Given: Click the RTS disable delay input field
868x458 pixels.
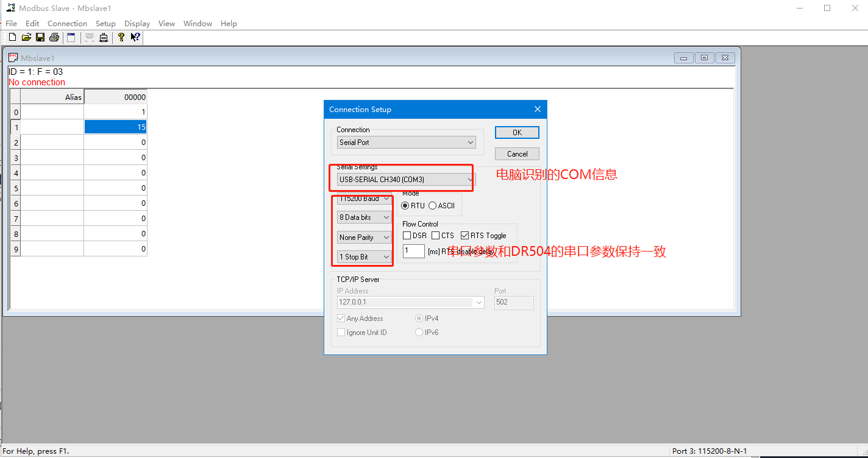Looking at the screenshot, I should 413,251.
